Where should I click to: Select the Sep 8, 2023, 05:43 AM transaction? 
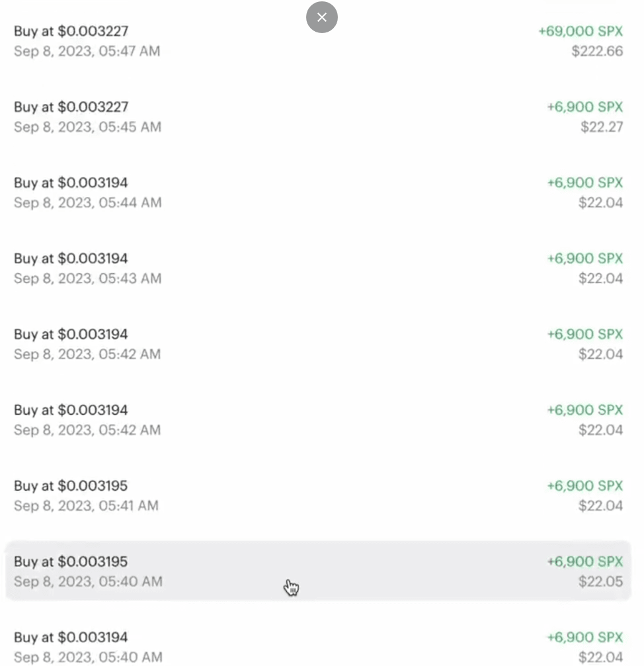pyautogui.click(x=319, y=269)
